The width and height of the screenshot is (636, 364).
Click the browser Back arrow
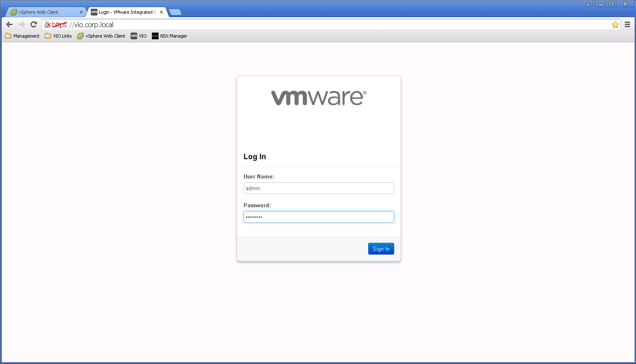click(9, 25)
